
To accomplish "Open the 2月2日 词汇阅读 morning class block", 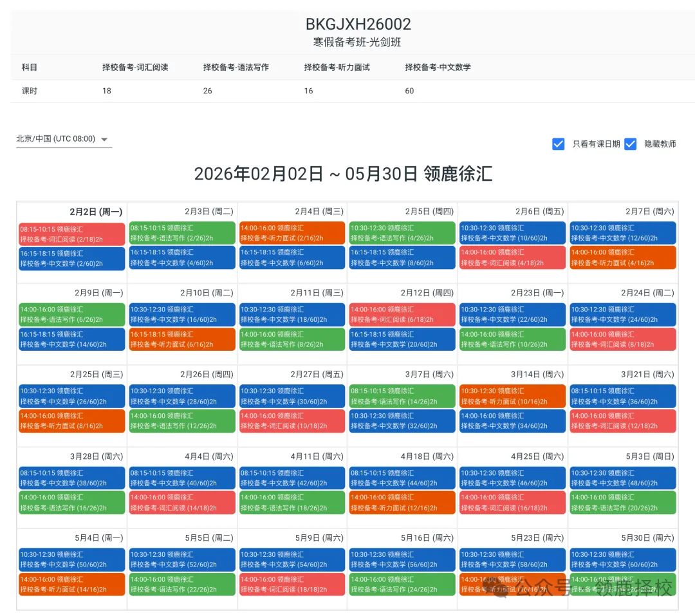I will tap(71, 232).
